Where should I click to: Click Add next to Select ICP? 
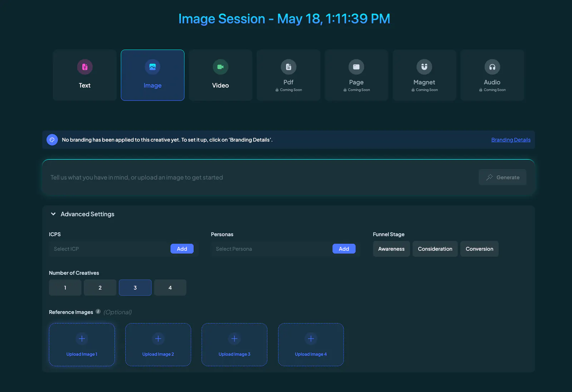[x=182, y=249]
